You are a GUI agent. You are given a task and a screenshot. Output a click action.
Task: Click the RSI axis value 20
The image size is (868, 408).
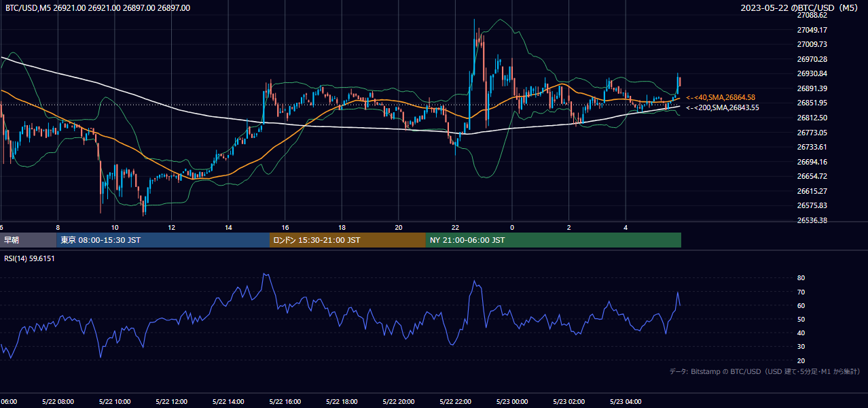click(801, 360)
